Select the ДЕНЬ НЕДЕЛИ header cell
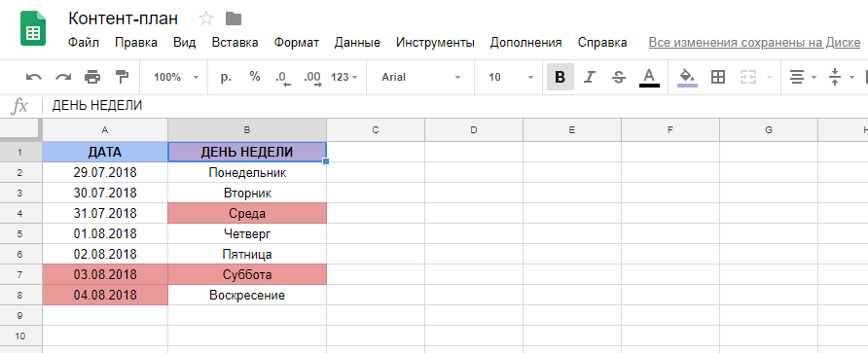Screen dimensions: 868x353 [x=247, y=152]
